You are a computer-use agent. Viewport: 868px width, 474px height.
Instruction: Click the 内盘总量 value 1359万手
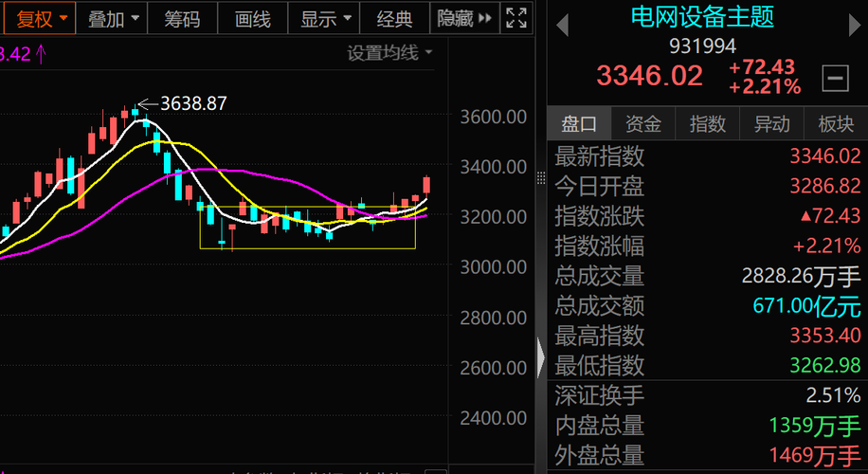coord(815,426)
